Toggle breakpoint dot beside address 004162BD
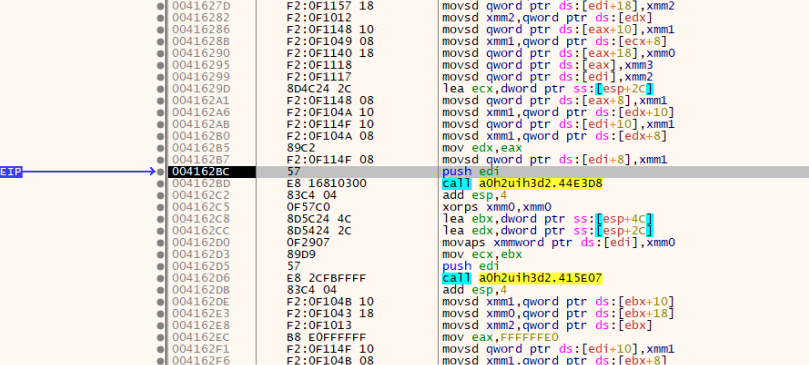Image resolution: width=809 pixels, height=365 pixels. tap(160, 184)
